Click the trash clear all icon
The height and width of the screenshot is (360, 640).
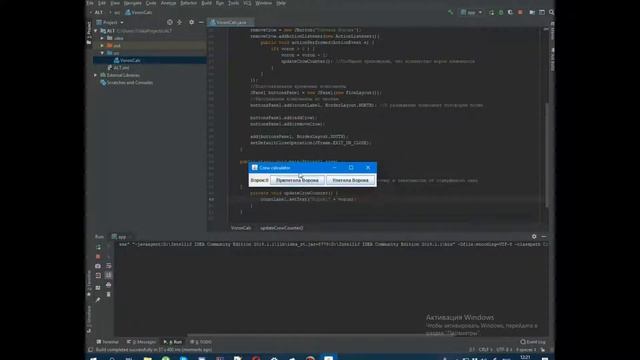(109, 294)
